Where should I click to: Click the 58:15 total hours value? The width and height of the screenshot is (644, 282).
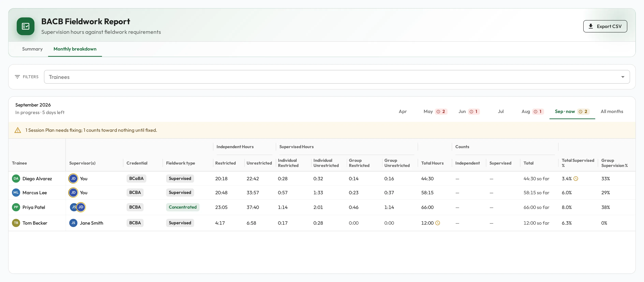427,193
